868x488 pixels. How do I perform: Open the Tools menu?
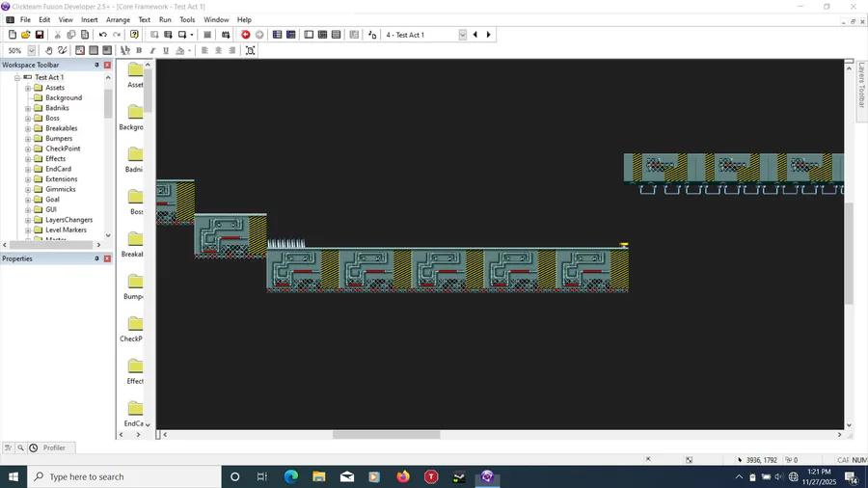[x=187, y=19]
